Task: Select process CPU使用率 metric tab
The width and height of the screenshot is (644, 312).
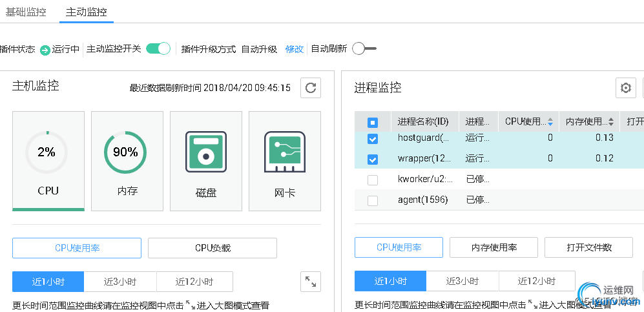Action: [x=399, y=247]
